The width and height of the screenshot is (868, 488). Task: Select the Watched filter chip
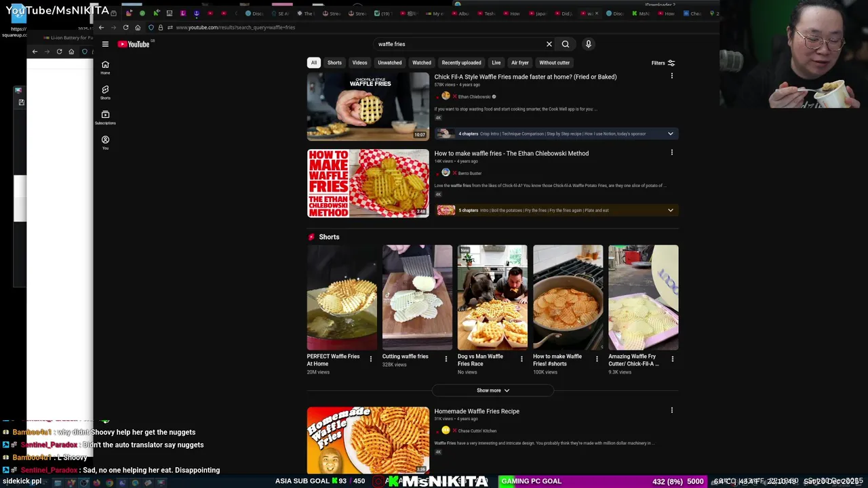pos(422,62)
